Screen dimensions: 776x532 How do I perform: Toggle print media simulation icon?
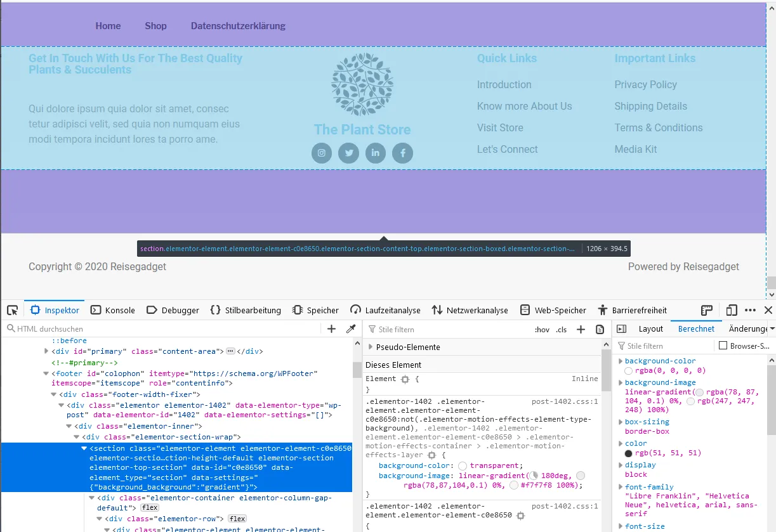click(600, 329)
